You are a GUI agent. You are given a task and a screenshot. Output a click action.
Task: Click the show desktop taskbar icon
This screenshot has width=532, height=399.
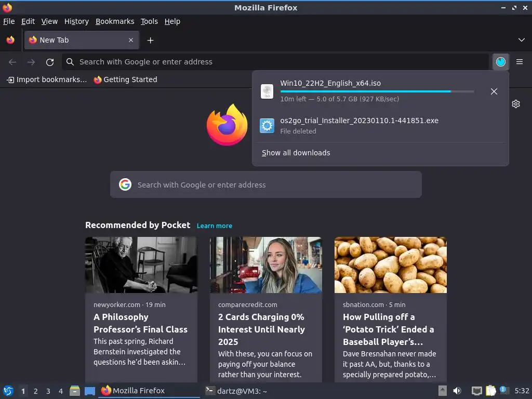pyautogui.click(x=89, y=391)
